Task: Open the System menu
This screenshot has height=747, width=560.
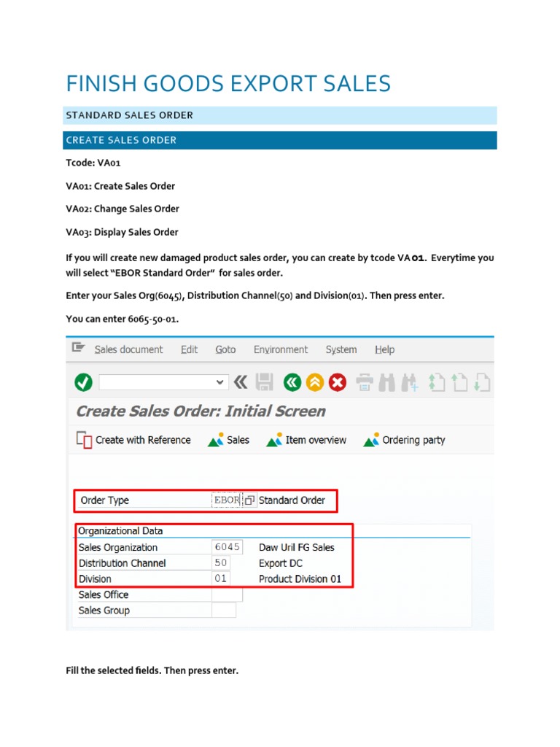Action: point(341,349)
